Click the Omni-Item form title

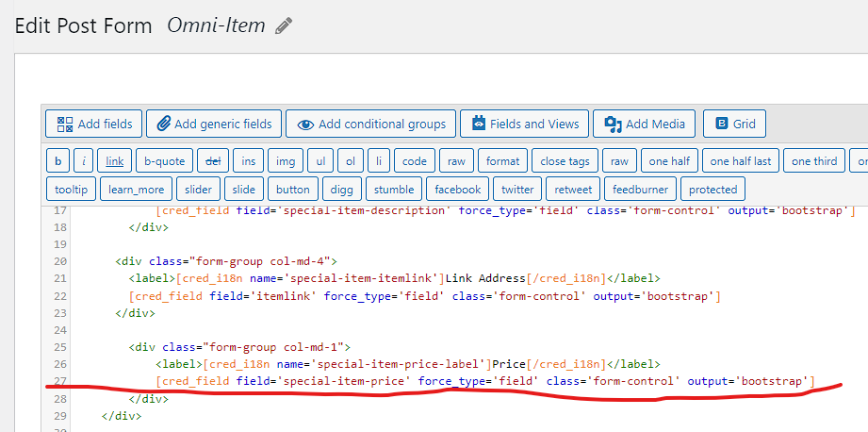217,25
